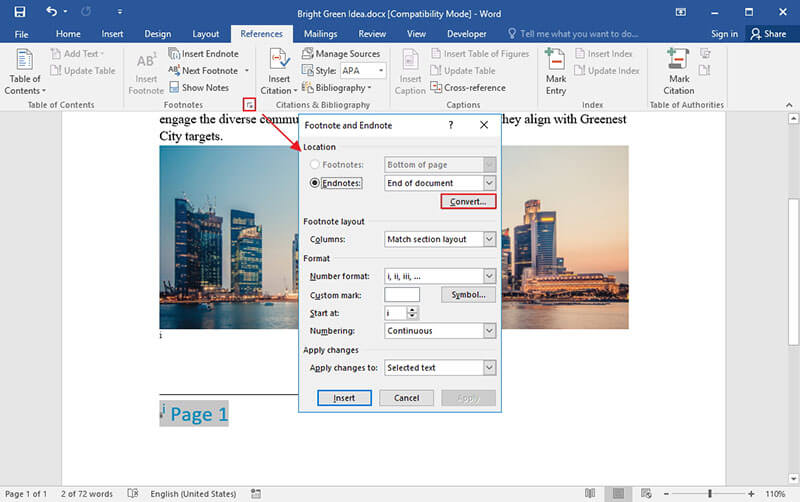Open Customize Quick Access Toolbar dropdown

pyautogui.click(x=119, y=11)
